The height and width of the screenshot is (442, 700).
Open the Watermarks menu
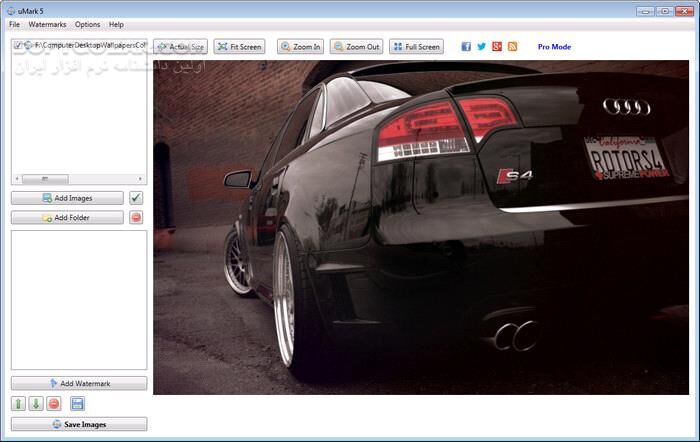(48, 24)
